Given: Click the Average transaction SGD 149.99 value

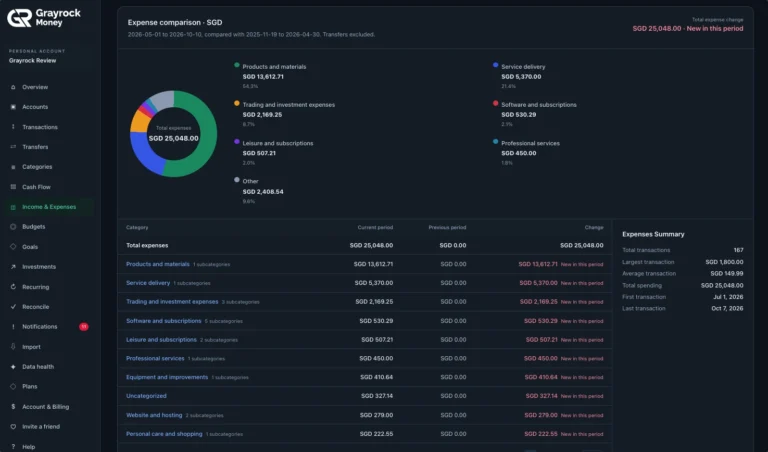Looking at the screenshot, I should pyautogui.click(x=727, y=274).
